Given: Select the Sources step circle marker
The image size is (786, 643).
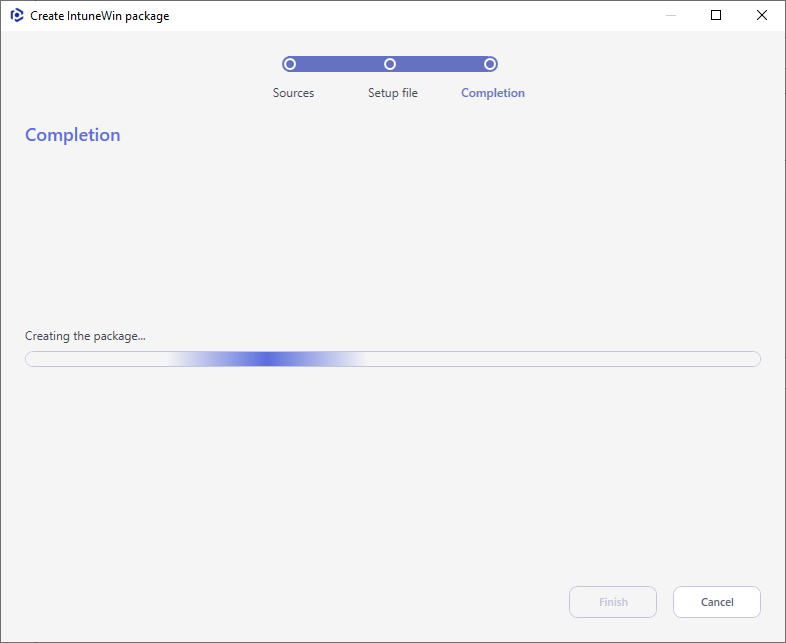Looking at the screenshot, I should pos(289,64).
